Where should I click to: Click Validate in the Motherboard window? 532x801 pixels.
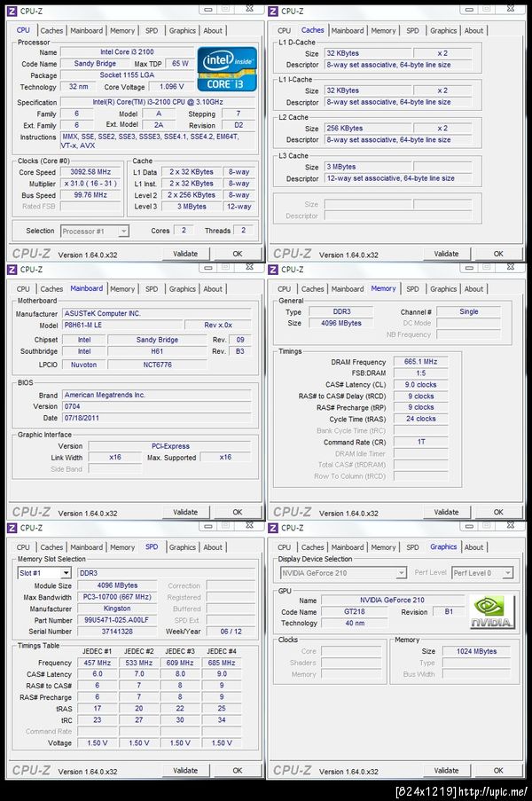point(185,513)
